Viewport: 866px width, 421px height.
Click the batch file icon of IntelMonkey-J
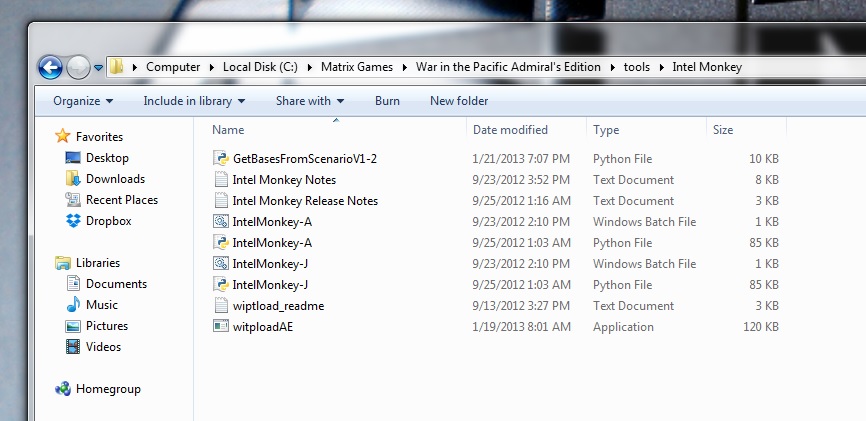(221, 264)
